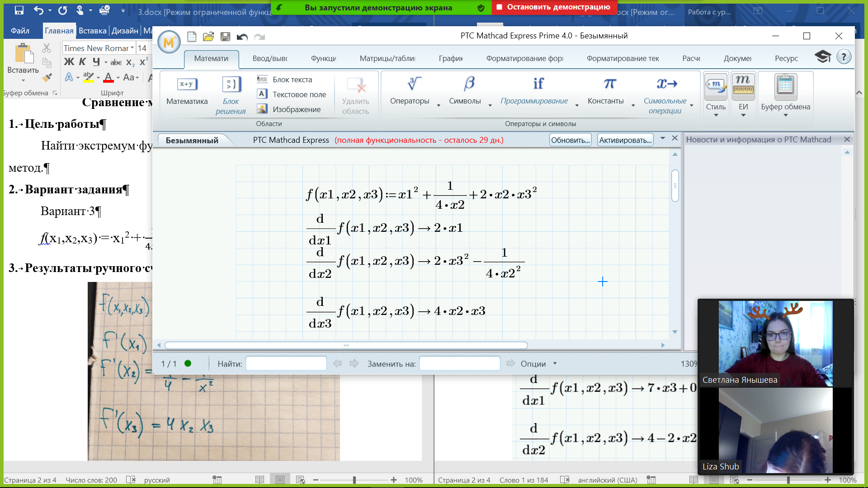Viewport: 868px width, 488px height.
Task: Toggle italic (К) formatting in Word
Action: tap(82, 62)
